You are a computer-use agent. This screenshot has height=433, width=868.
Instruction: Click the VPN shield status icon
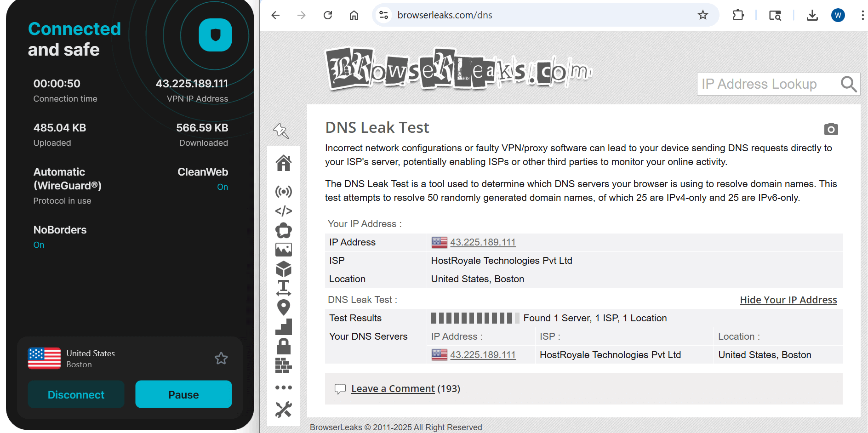click(215, 35)
